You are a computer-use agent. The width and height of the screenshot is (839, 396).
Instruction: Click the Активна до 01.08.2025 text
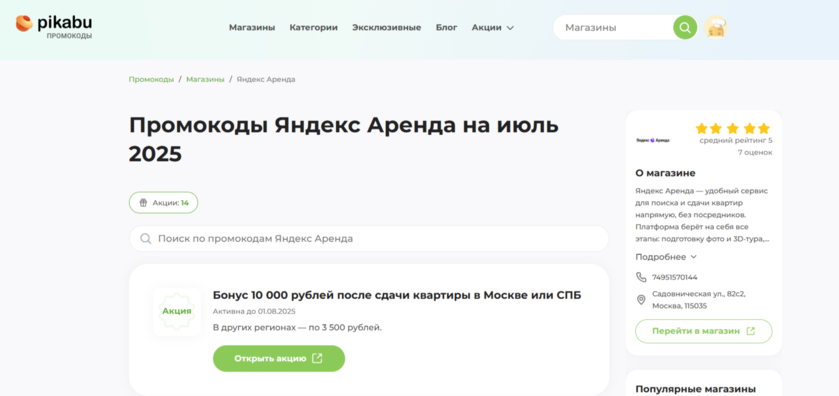254,311
